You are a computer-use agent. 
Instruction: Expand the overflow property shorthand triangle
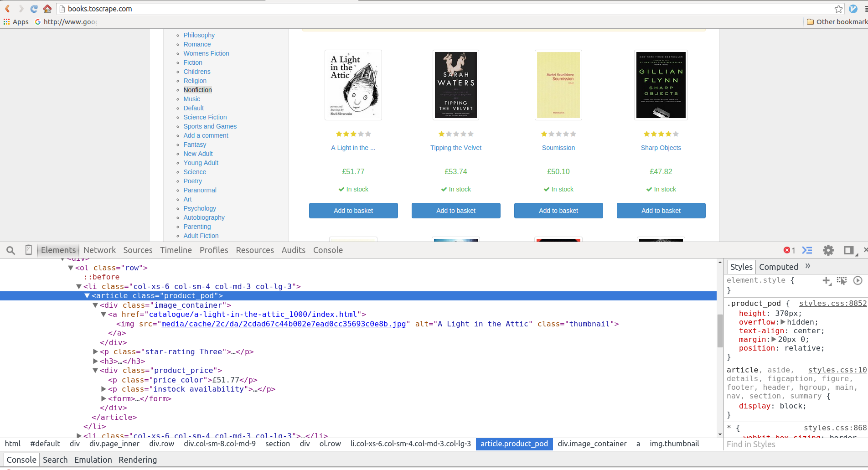(783, 322)
